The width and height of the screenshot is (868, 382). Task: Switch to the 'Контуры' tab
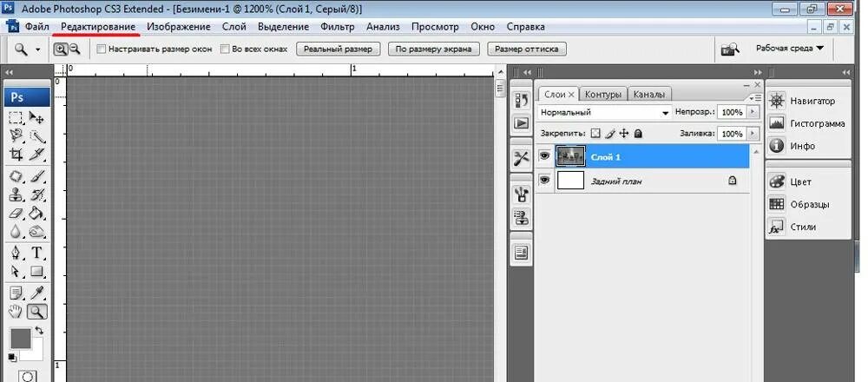click(x=603, y=95)
